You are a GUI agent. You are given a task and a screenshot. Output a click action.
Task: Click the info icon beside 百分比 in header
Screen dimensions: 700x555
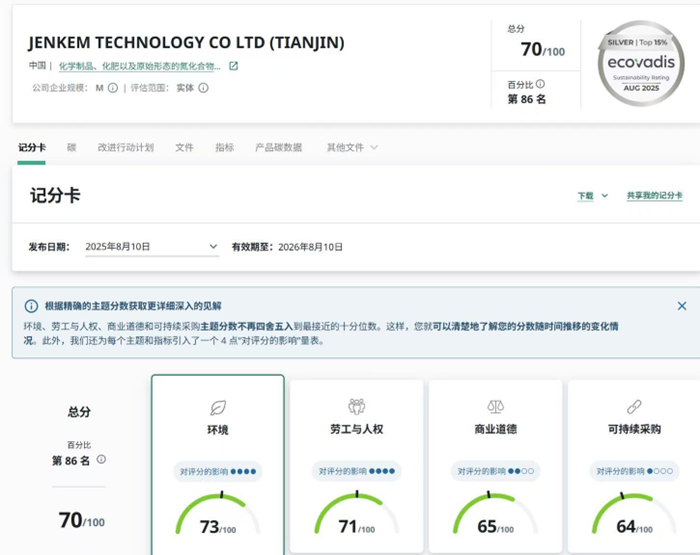click(x=541, y=84)
